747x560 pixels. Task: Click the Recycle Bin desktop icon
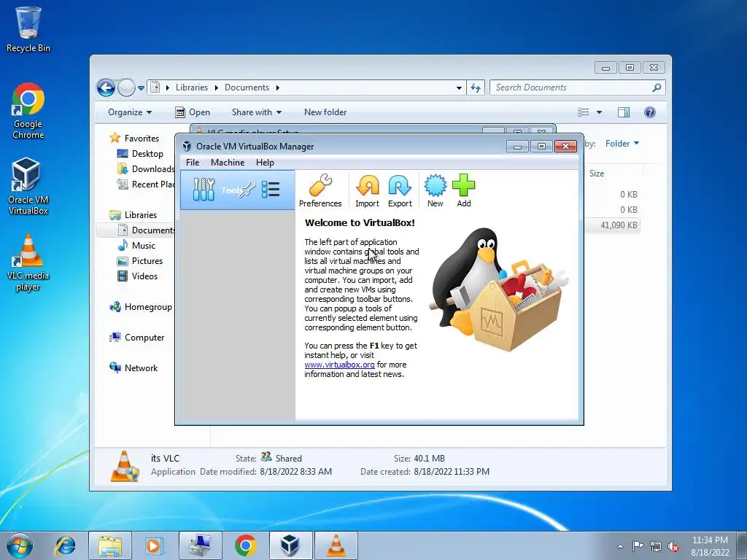pyautogui.click(x=28, y=29)
